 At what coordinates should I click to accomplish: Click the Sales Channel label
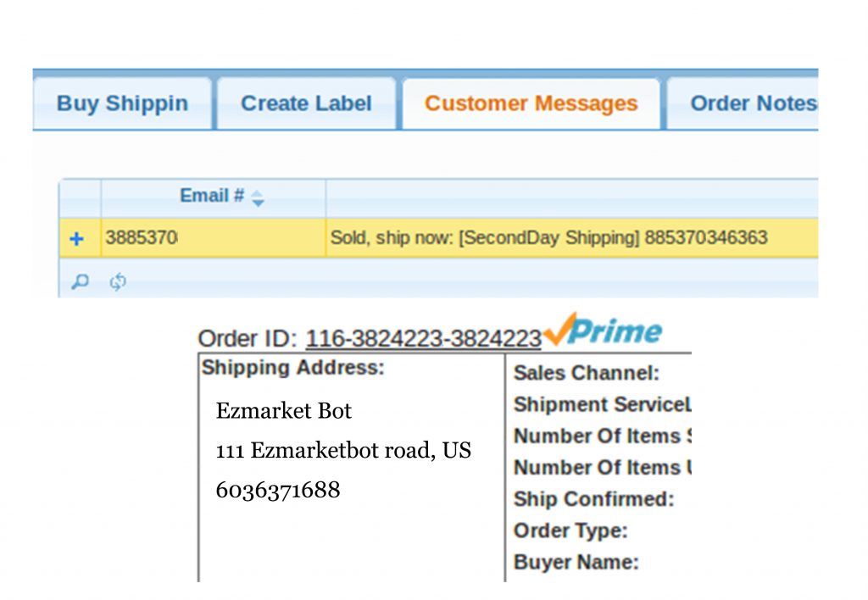click(x=587, y=373)
